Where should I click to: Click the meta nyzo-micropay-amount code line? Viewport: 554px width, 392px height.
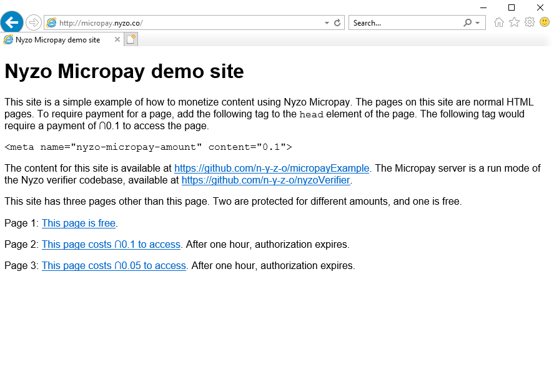tap(149, 147)
